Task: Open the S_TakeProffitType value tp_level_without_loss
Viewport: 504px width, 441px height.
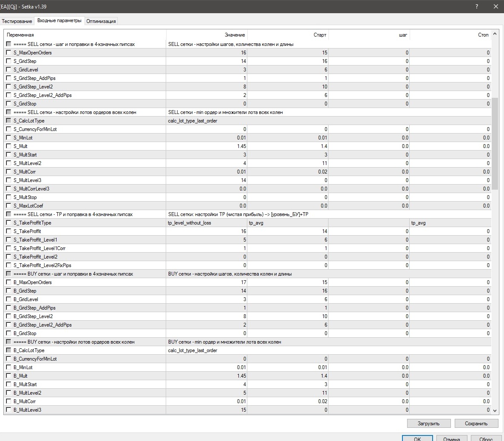Action: [x=207, y=222]
